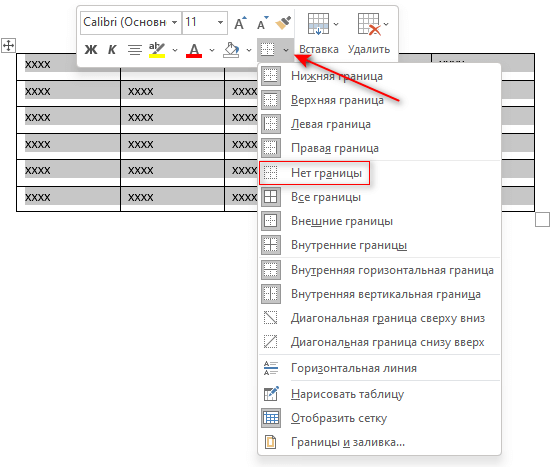Click the Внешние границы icon

click(x=271, y=221)
